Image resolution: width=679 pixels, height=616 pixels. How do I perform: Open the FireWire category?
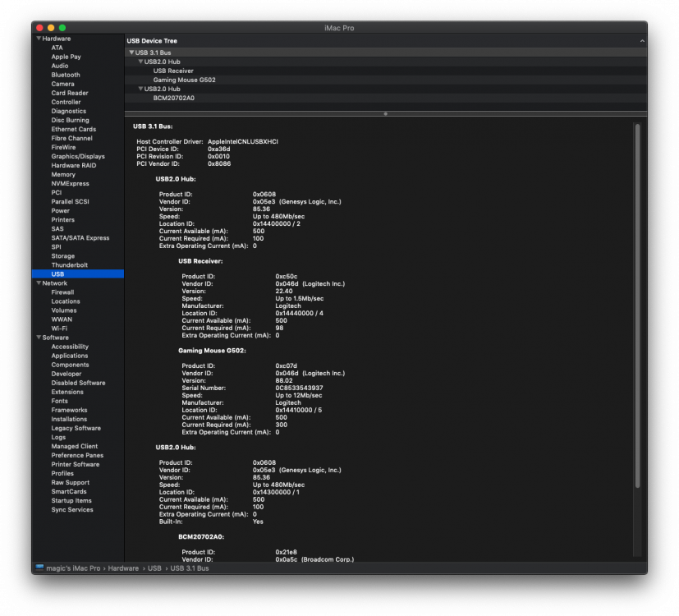(x=63, y=147)
